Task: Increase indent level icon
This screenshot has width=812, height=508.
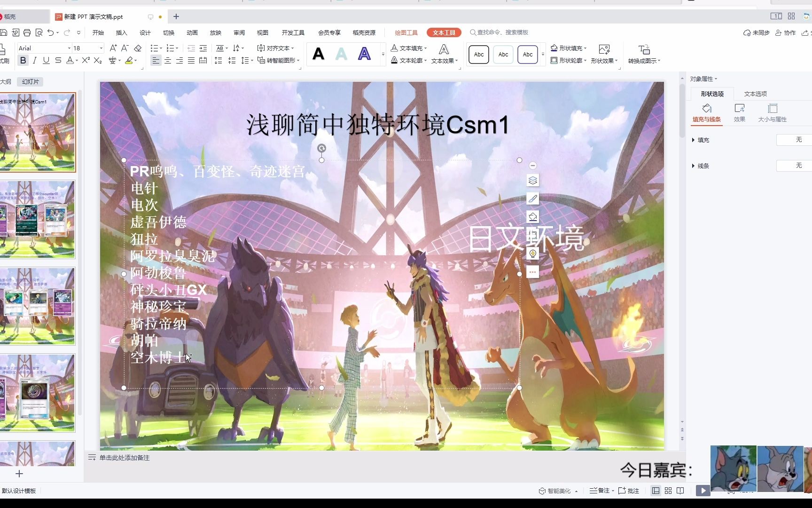Action: coord(203,48)
